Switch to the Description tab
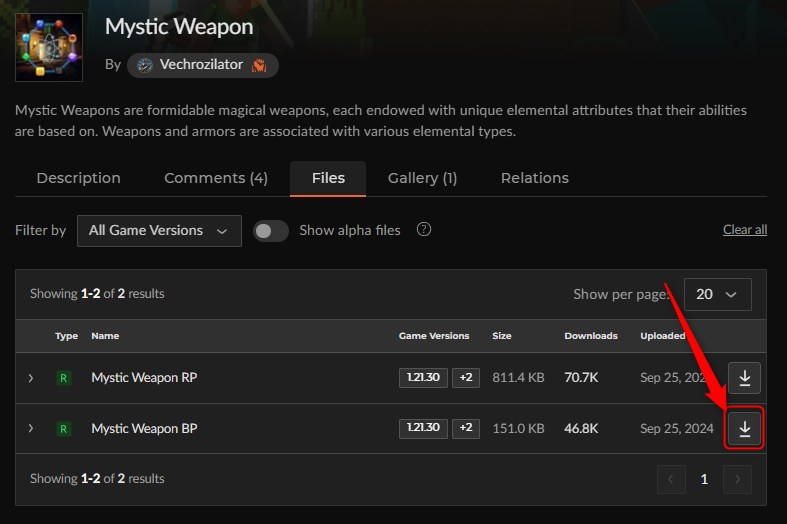787x524 pixels. pyautogui.click(x=78, y=178)
